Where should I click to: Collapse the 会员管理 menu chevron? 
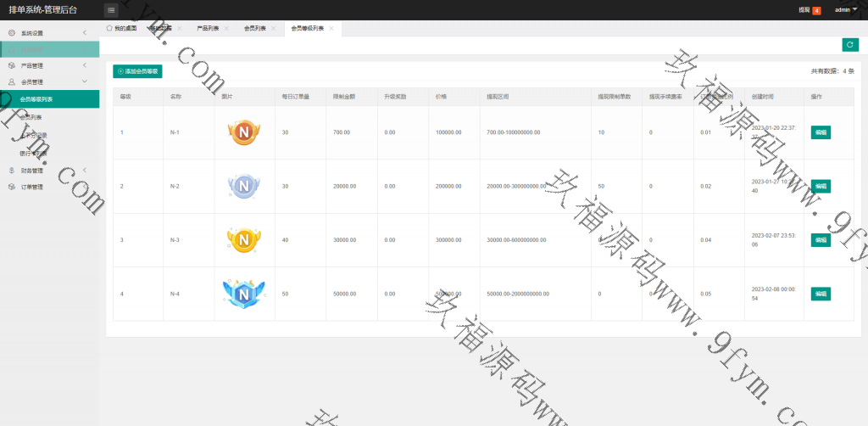click(85, 82)
